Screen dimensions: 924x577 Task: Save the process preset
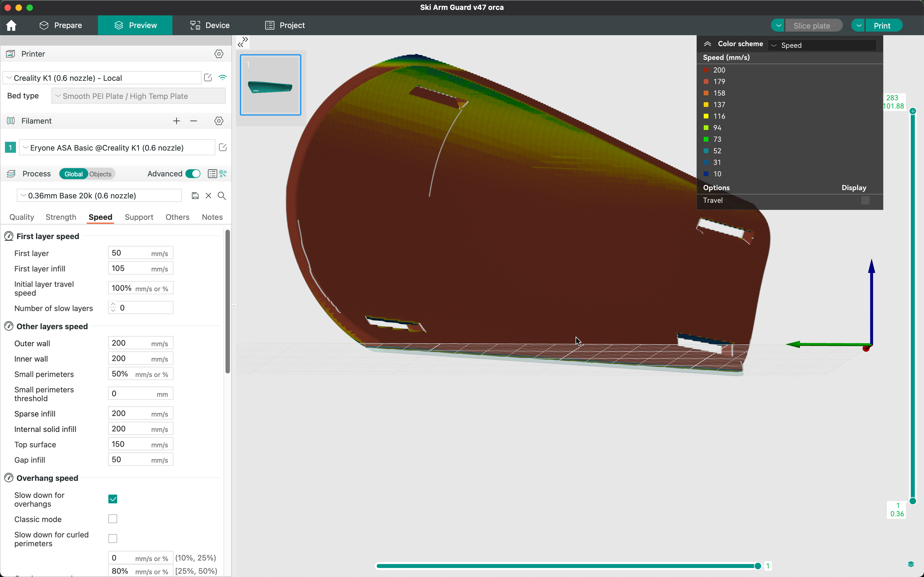coord(195,196)
